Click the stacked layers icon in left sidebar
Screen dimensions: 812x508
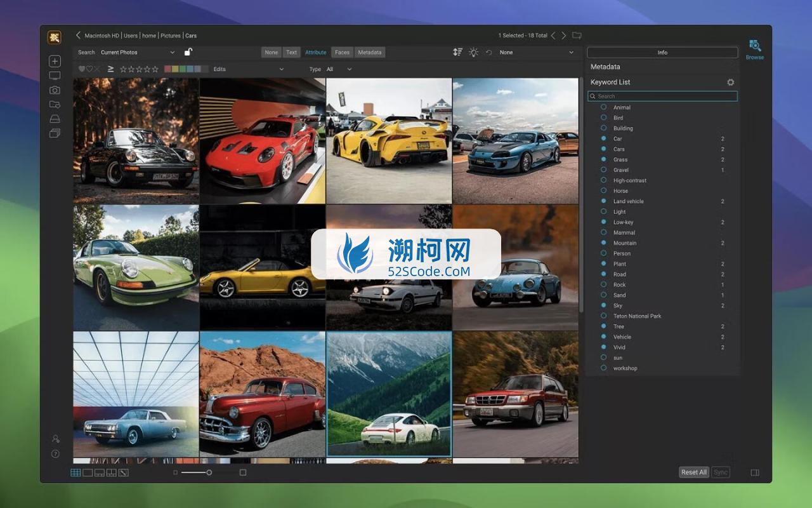[55, 133]
